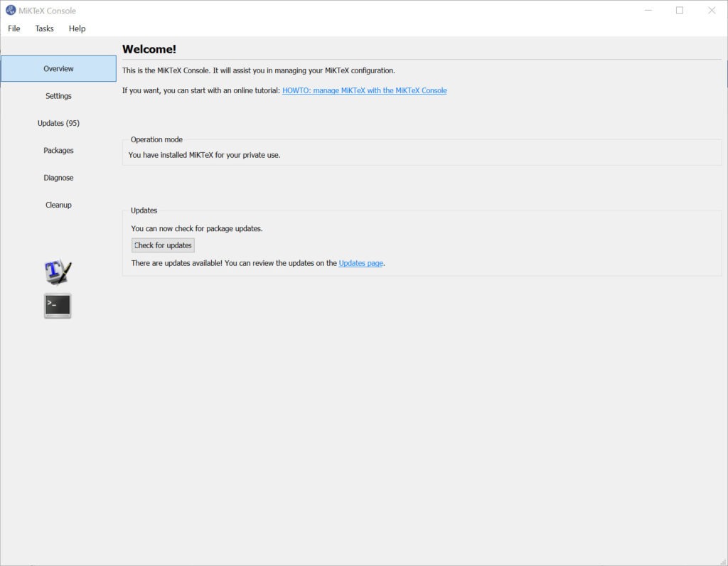Switch to the Settings page
The width and height of the screenshot is (728, 566).
58,96
